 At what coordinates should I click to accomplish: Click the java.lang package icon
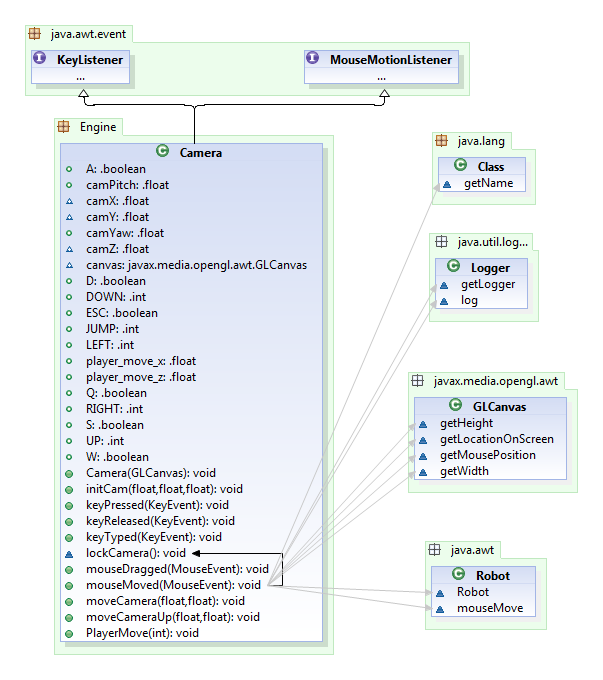point(442,141)
